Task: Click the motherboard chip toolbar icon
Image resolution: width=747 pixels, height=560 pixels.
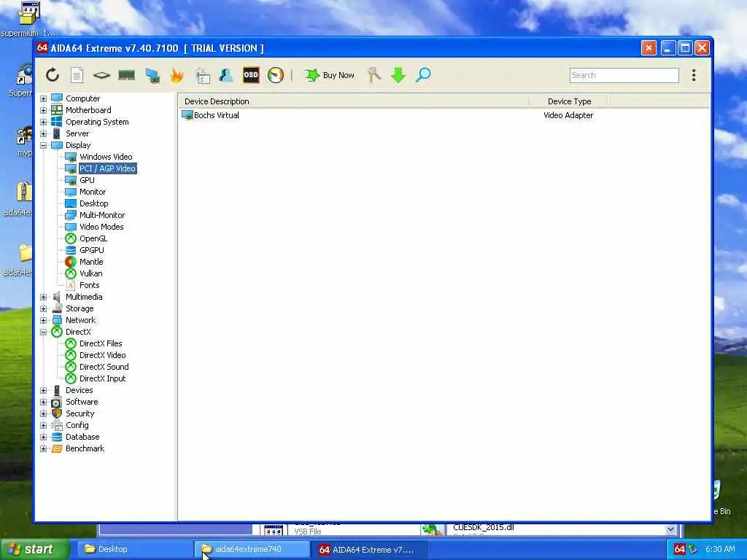Action: (101, 75)
